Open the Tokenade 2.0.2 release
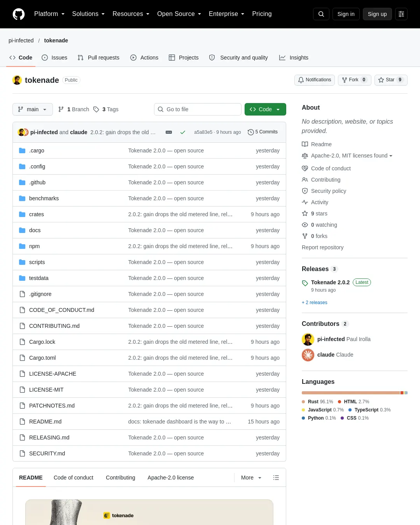The height and width of the screenshot is (525, 420). pyautogui.click(x=330, y=282)
